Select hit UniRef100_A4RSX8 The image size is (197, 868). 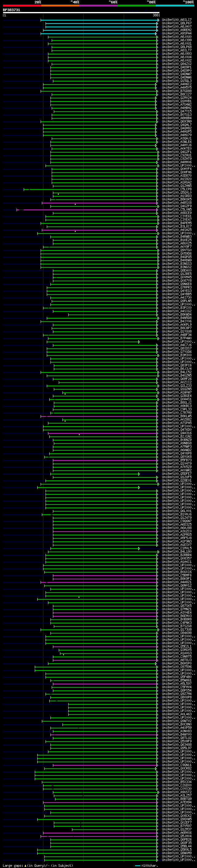tap(177, 203)
